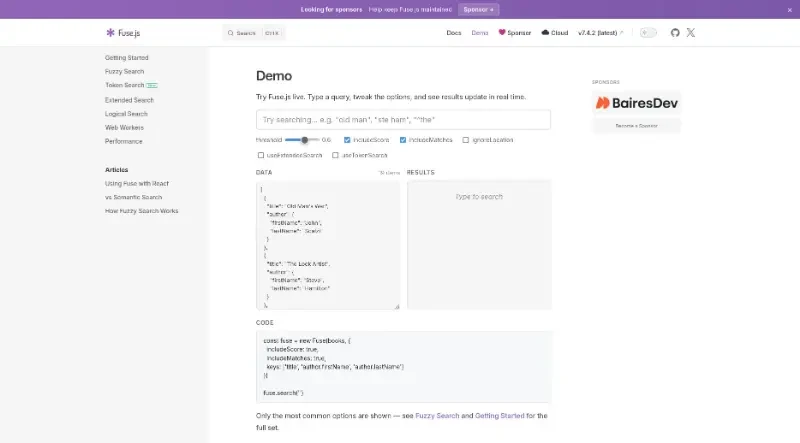Open the Fuse.js GitHub repository icon
This screenshot has height=443, width=800.
675,33
